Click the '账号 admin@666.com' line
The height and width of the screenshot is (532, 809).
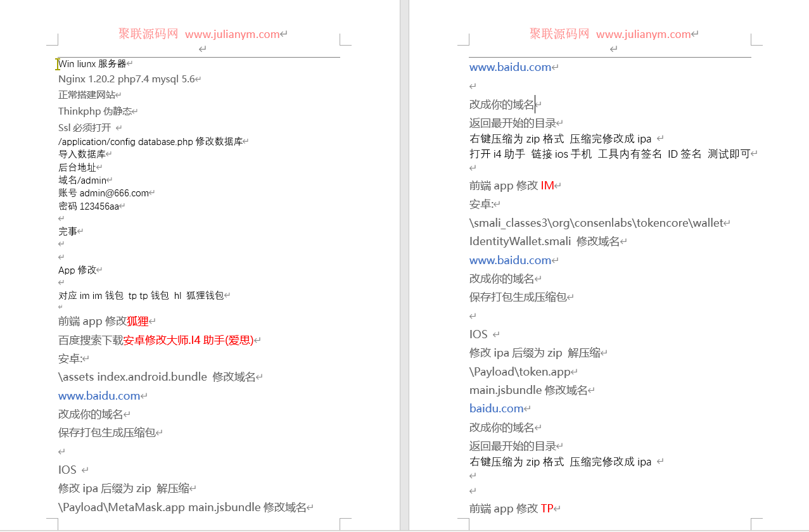[104, 193]
